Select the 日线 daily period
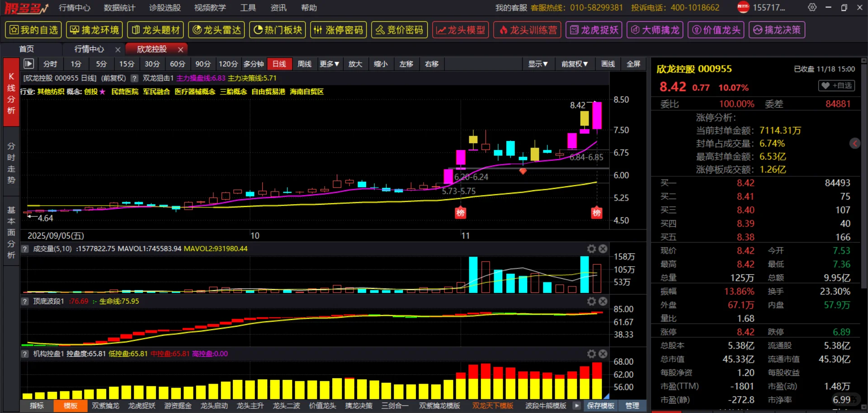This screenshot has height=413, width=868. click(279, 64)
